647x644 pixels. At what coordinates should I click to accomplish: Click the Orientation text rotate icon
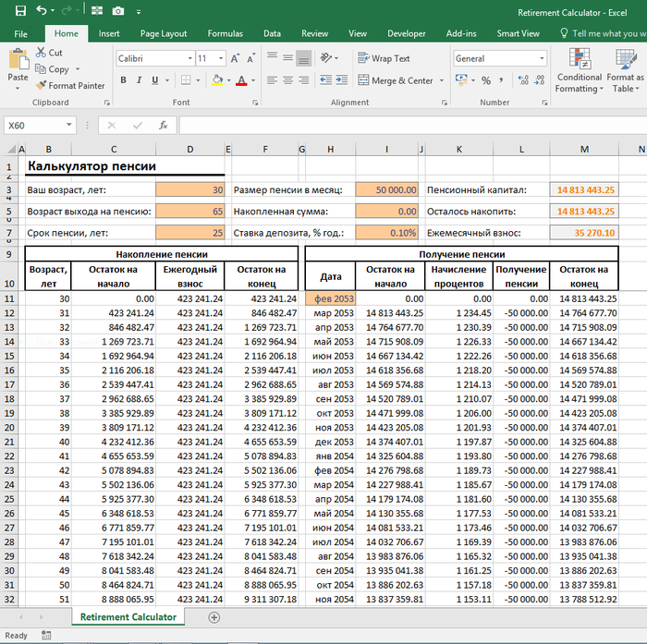pos(326,58)
